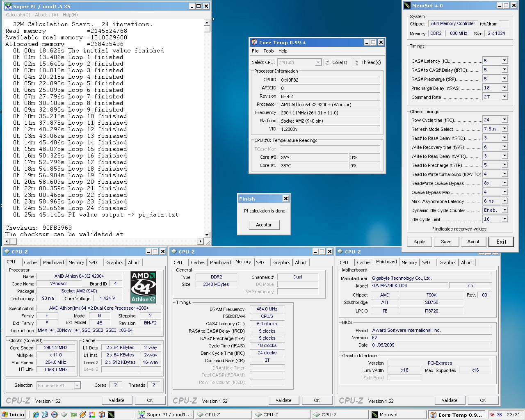Click the Core Speed value 2904.2 MHz
The width and height of the screenshot is (525, 420).
coord(56,347)
